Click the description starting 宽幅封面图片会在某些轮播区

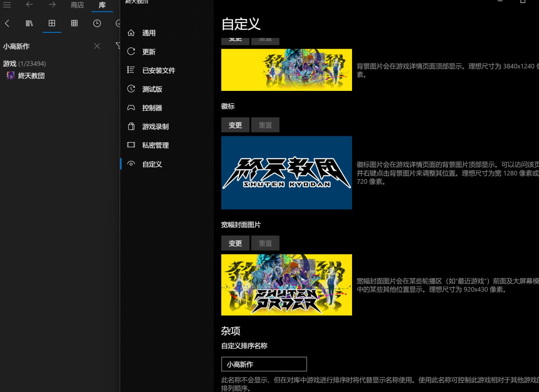tap(448, 285)
